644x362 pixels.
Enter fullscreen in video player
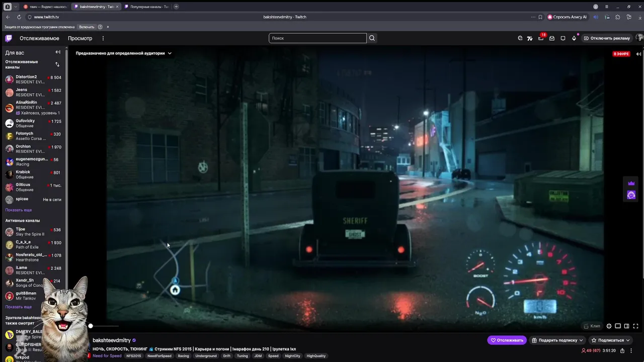tap(635, 326)
